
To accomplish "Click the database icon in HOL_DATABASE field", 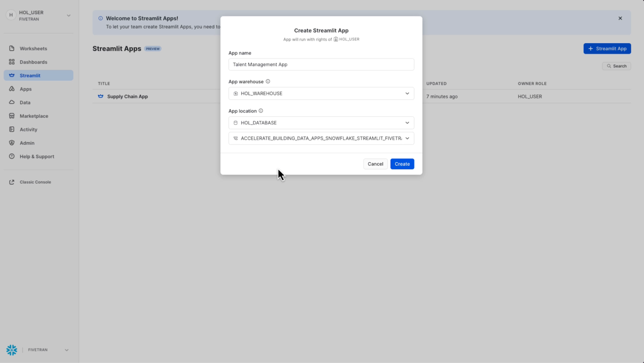I will click(x=235, y=123).
